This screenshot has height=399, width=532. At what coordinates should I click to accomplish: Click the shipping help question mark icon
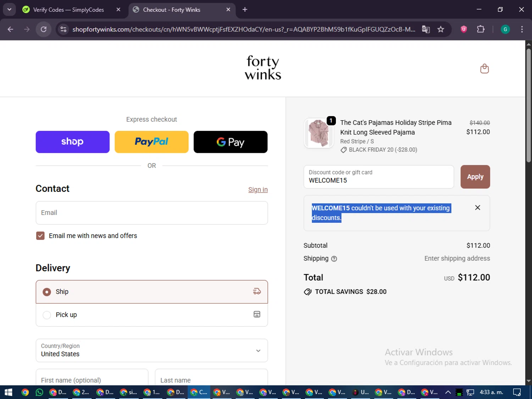[334, 259]
